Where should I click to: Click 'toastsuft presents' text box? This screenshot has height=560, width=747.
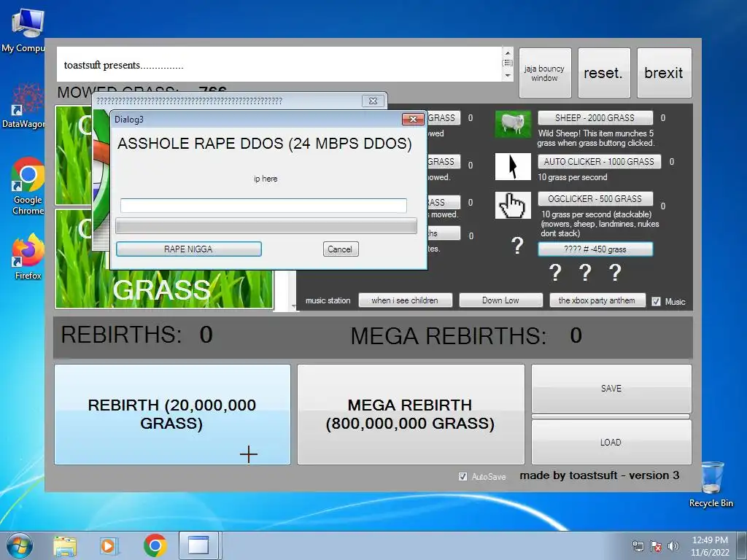coord(279,64)
